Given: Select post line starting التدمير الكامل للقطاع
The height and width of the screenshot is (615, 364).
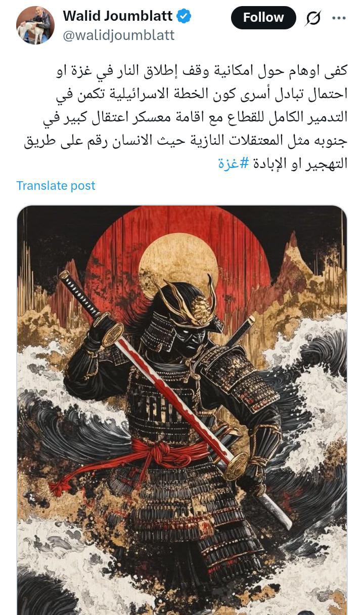Looking at the screenshot, I should [194, 117].
